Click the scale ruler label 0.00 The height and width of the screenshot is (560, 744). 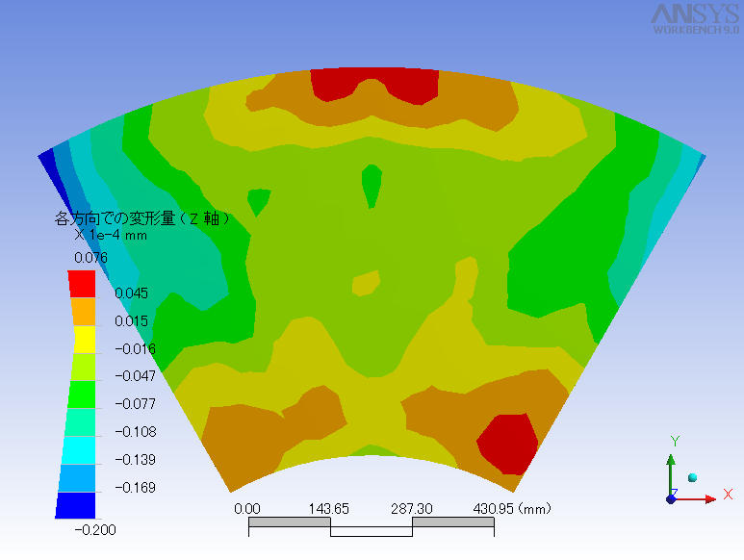pos(247,509)
